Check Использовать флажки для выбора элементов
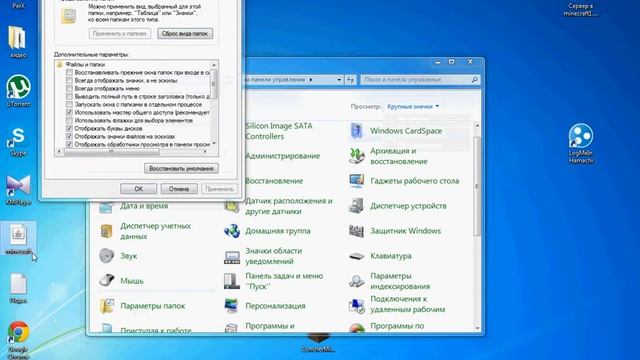640x360 pixels. tap(69, 120)
